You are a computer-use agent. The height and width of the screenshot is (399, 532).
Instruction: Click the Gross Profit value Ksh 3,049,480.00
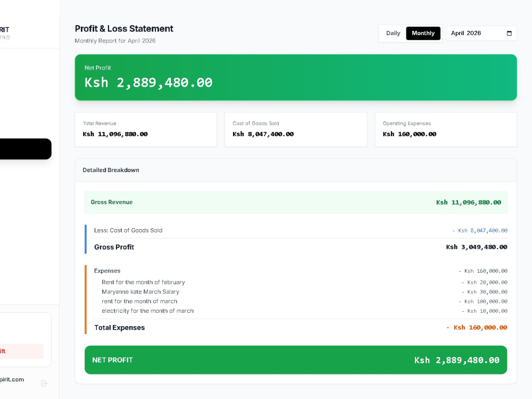pos(476,247)
